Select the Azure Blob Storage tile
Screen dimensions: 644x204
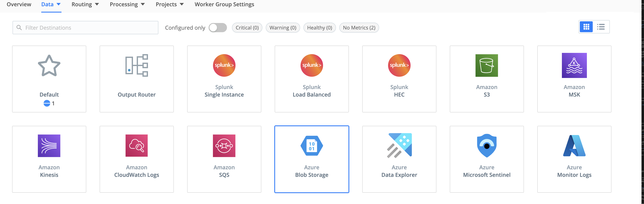312,159
